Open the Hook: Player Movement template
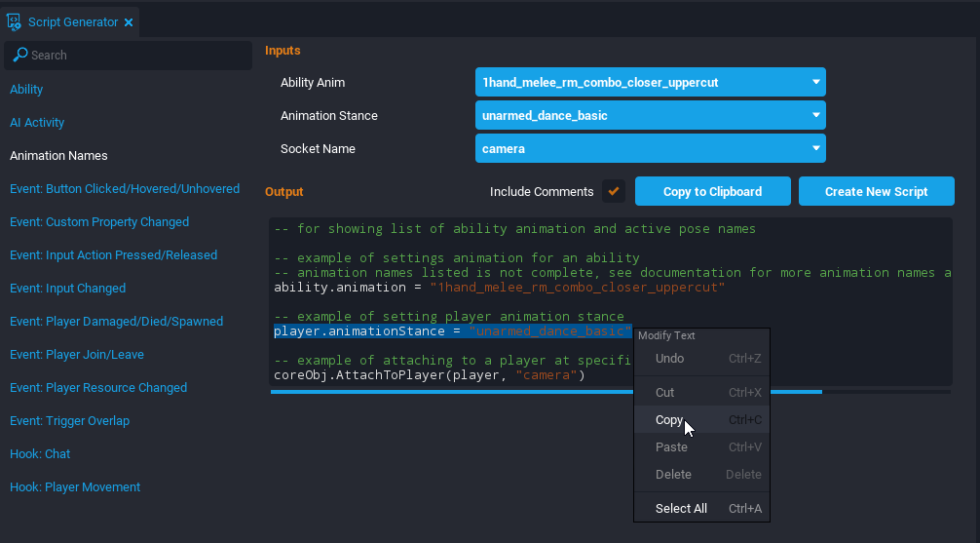The image size is (980, 543). [75, 487]
